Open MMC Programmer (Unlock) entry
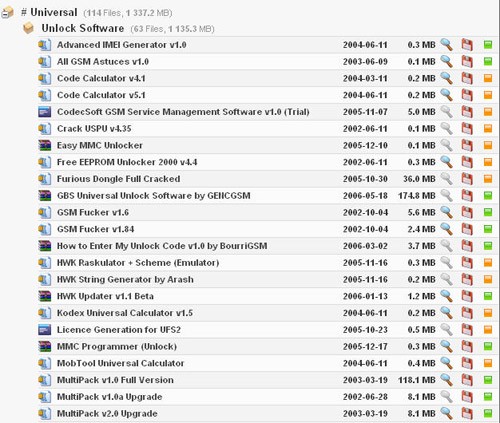Image resolution: width=500 pixels, height=423 pixels. pyautogui.click(x=117, y=346)
